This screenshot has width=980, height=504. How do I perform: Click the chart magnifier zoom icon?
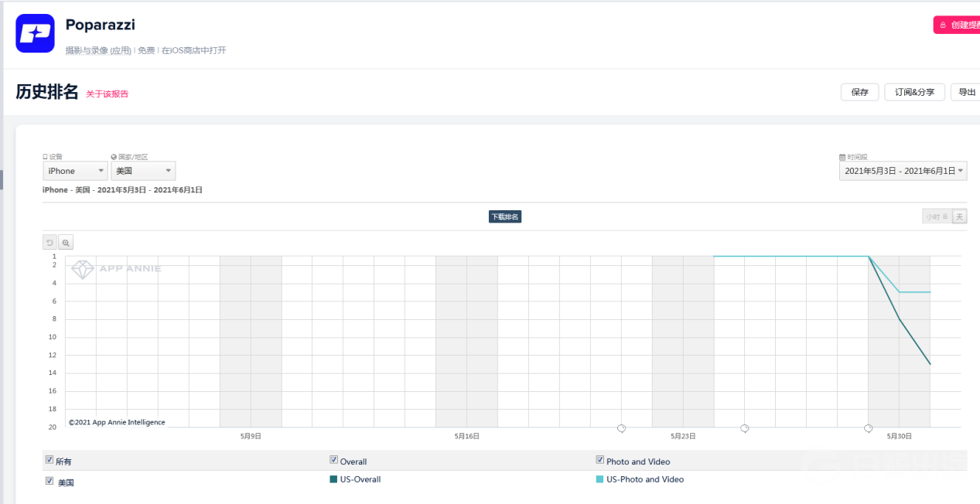(66, 243)
